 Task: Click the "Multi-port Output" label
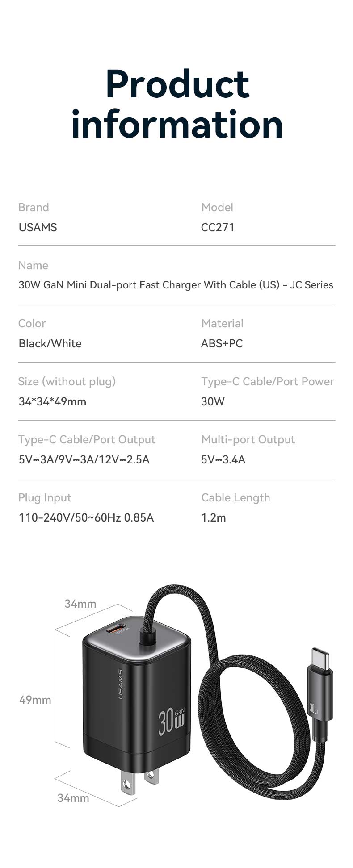[x=248, y=439]
